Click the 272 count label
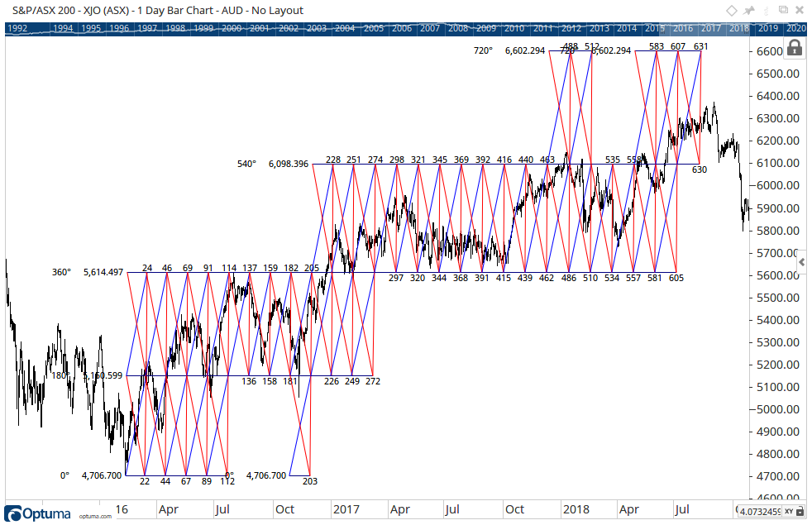Screen dimensions: 812x525 coord(373,382)
